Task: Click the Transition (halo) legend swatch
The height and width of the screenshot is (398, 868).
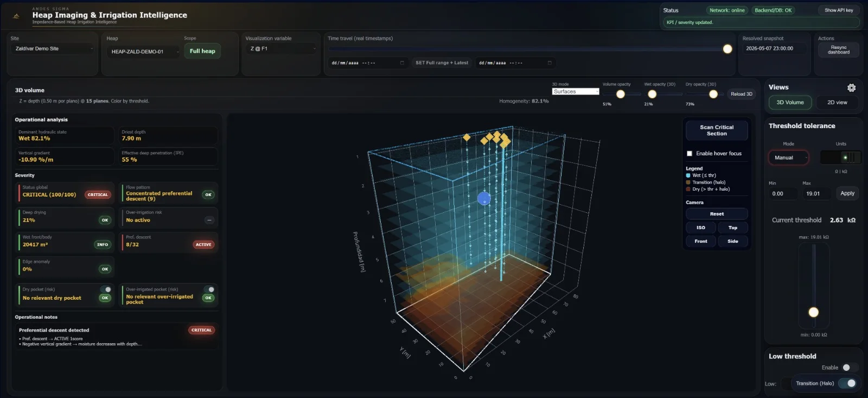Action: (x=688, y=182)
